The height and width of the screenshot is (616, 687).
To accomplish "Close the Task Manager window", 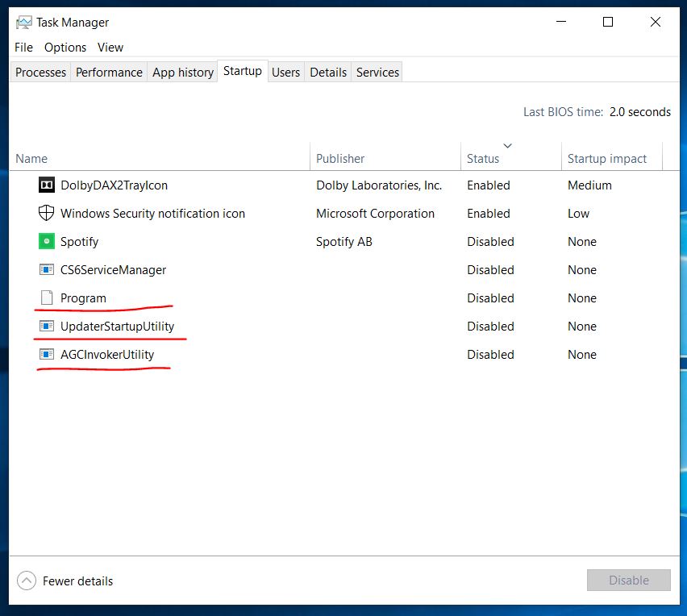I will (x=655, y=22).
